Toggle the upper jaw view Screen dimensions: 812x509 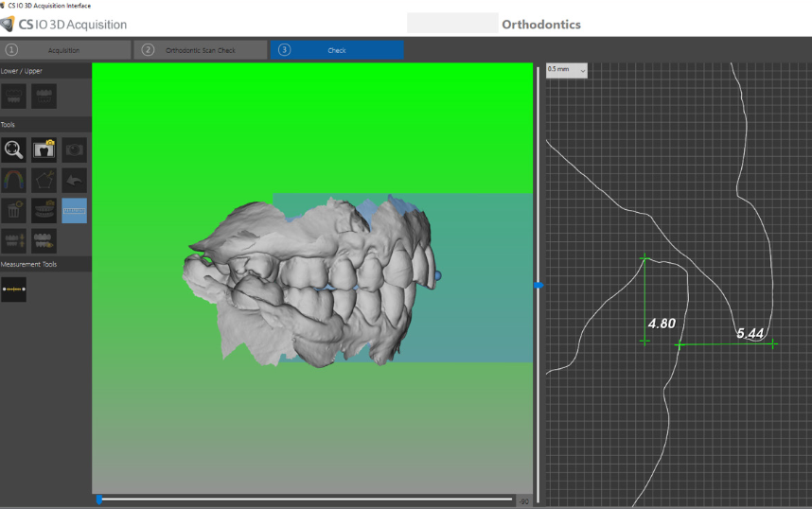pyautogui.click(x=44, y=96)
